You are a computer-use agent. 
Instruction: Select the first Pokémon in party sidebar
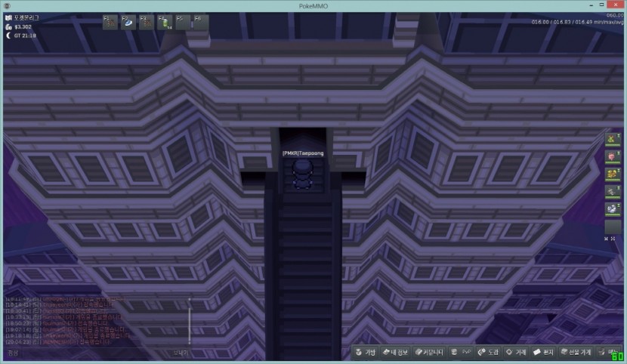coord(613,140)
